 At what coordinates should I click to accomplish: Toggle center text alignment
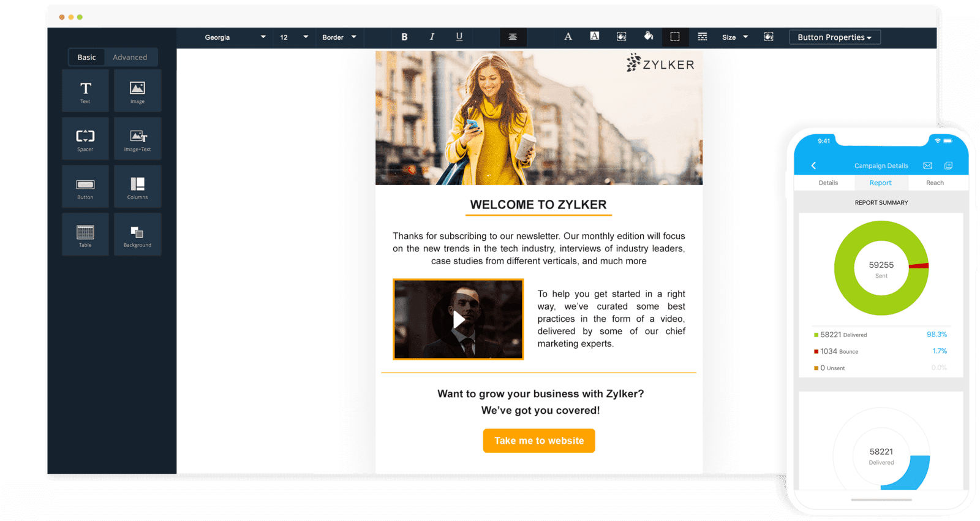coord(513,37)
